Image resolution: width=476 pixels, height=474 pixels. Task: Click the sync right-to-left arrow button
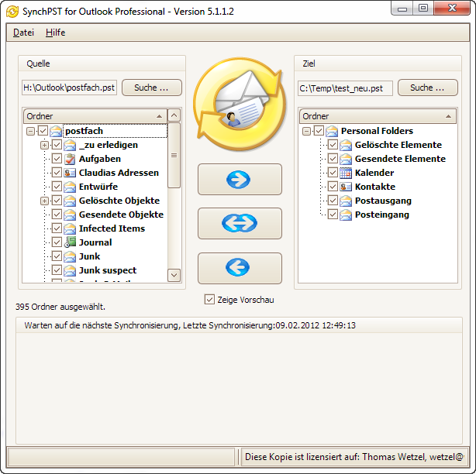click(240, 268)
